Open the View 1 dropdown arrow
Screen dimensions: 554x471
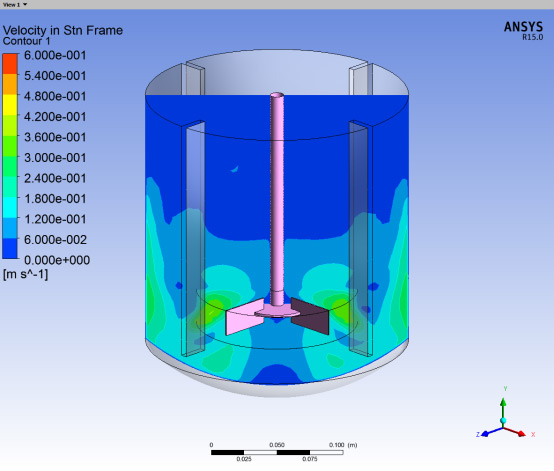[25, 5]
